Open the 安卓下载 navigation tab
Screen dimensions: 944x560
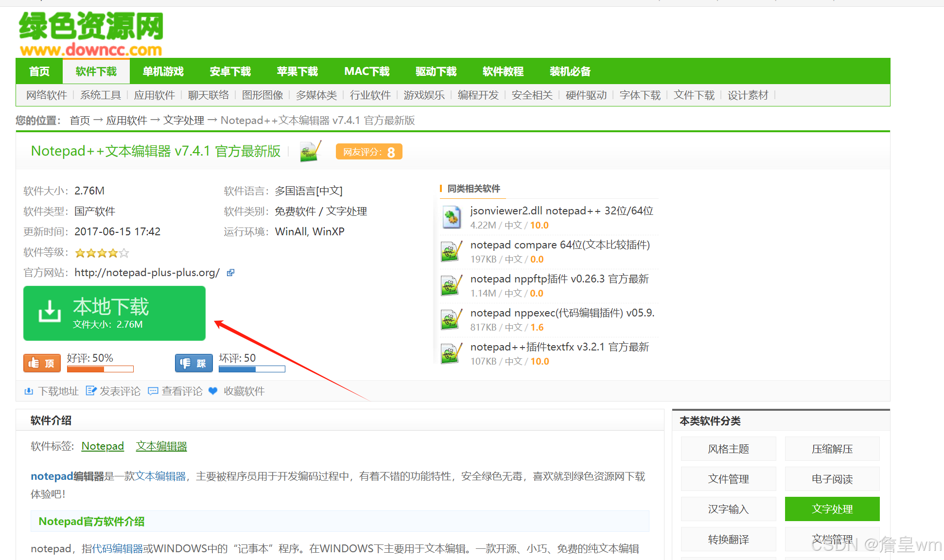230,71
